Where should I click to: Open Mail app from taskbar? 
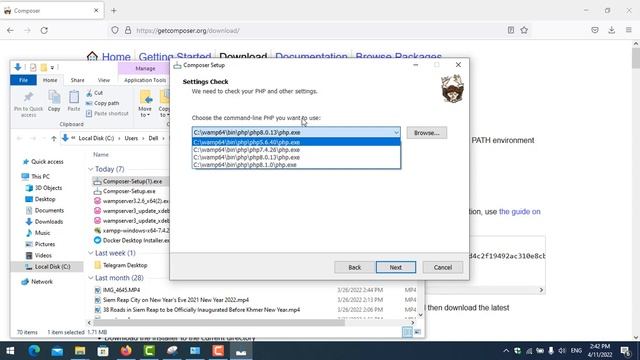(x=57, y=351)
